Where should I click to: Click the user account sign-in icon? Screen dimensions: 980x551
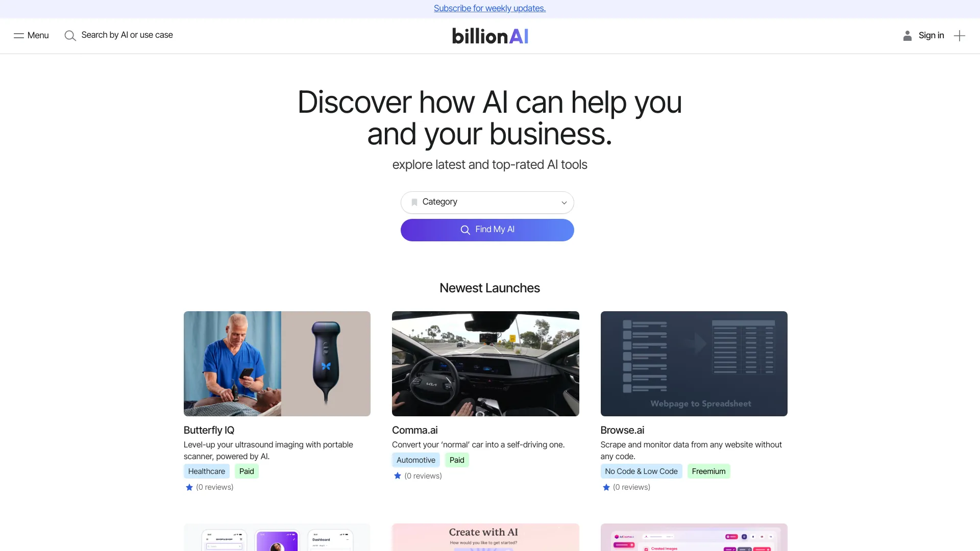[908, 35]
